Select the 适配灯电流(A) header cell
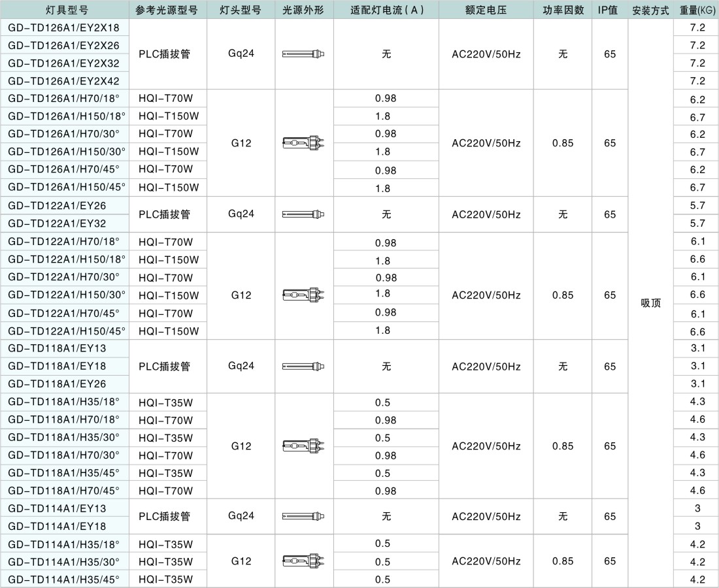This screenshot has height=588, width=719. (x=386, y=10)
